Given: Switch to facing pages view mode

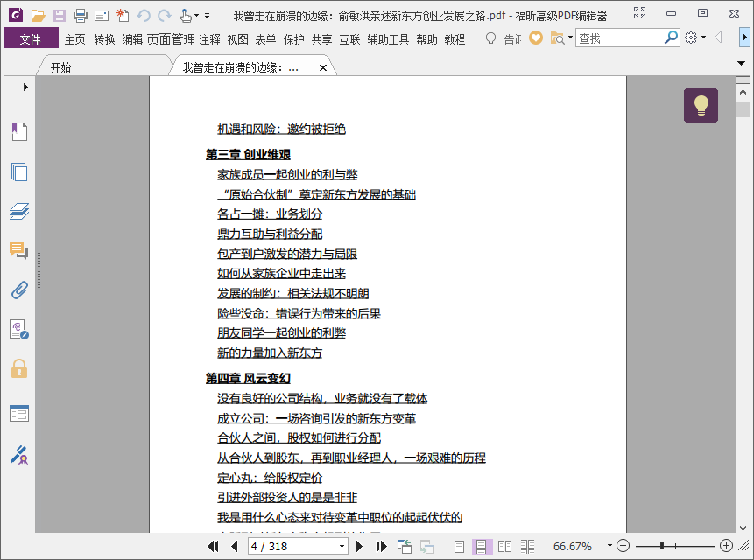Looking at the screenshot, I should [504, 546].
